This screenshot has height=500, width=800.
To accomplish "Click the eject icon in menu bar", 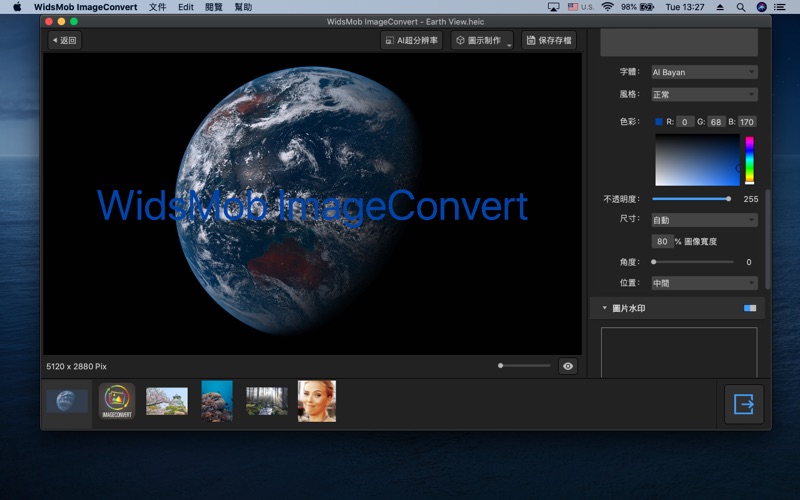I will point(720,7).
